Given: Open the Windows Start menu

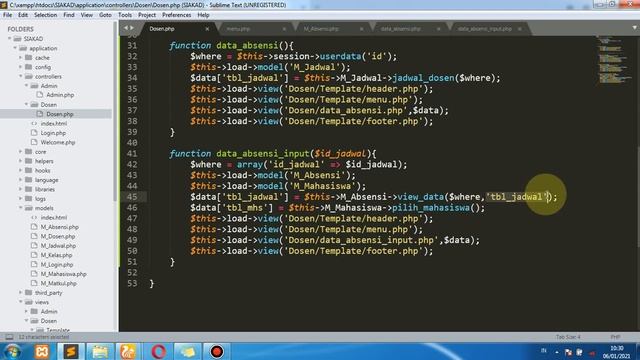Looking at the screenshot, I should point(12,351).
